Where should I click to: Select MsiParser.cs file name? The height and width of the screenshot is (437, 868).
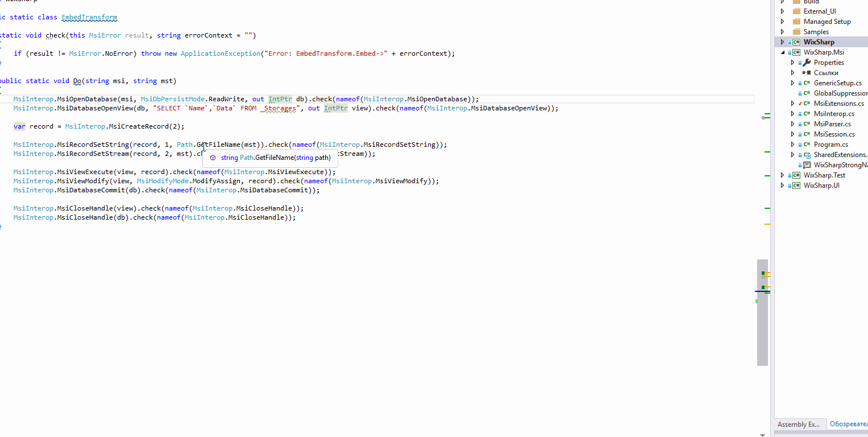832,124
